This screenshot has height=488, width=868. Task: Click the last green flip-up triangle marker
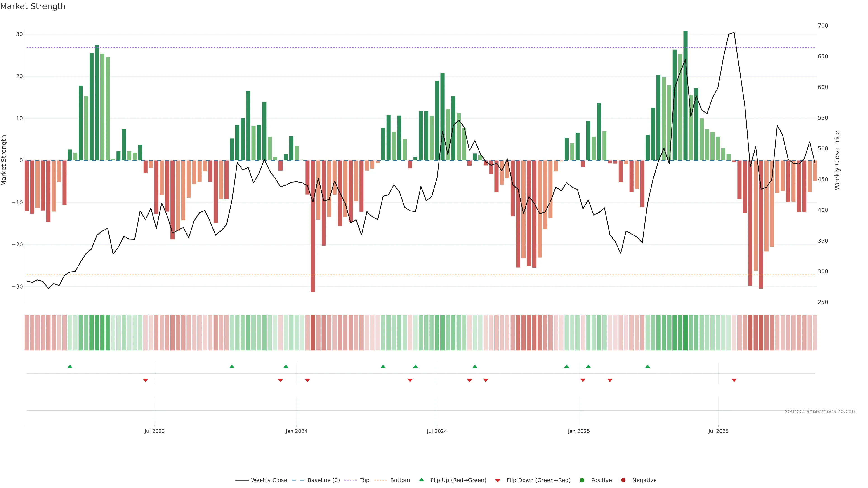coord(648,366)
